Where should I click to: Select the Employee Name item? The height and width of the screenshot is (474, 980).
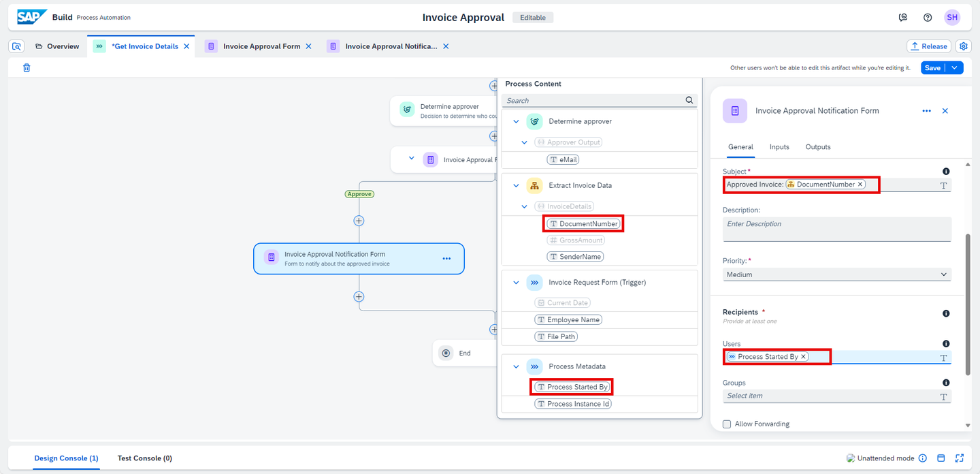[569, 320]
